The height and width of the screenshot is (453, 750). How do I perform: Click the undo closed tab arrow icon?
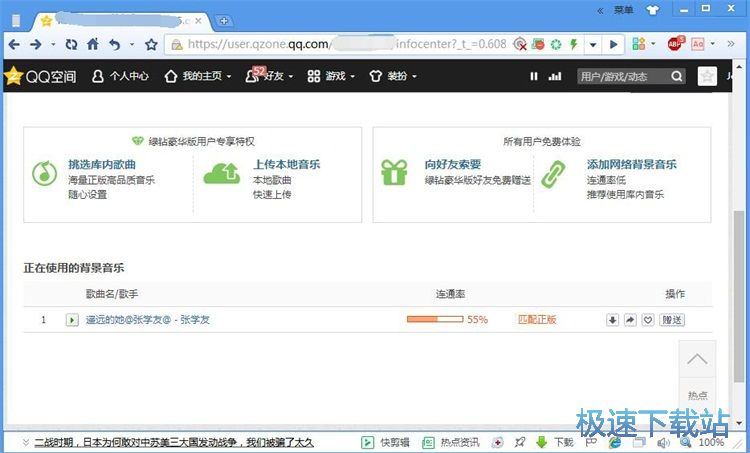[x=115, y=44]
